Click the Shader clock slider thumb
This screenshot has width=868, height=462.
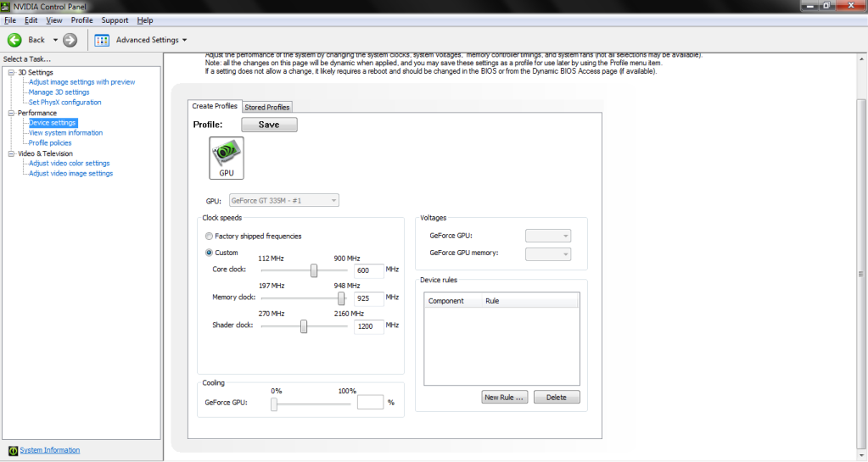click(x=304, y=326)
